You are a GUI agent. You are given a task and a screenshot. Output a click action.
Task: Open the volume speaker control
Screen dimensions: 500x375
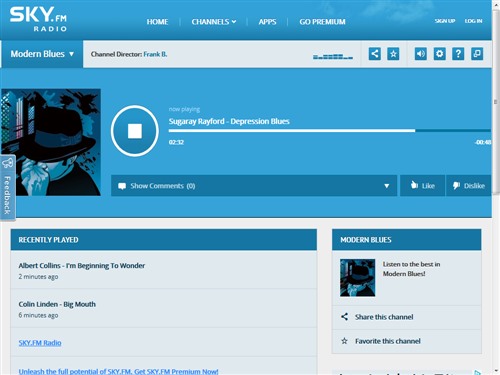pyautogui.click(x=421, y=54)
